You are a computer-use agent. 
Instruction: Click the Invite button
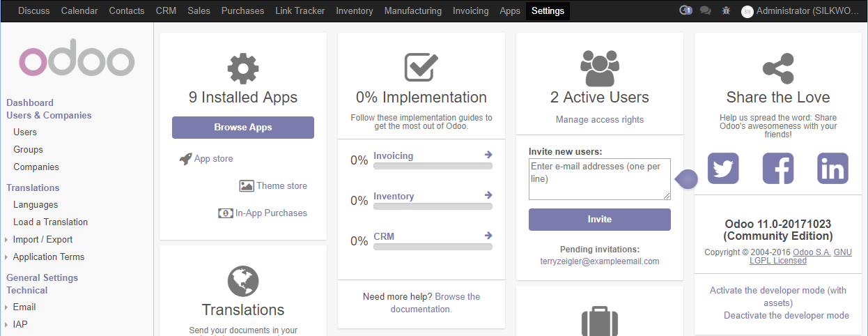(600, 219)
